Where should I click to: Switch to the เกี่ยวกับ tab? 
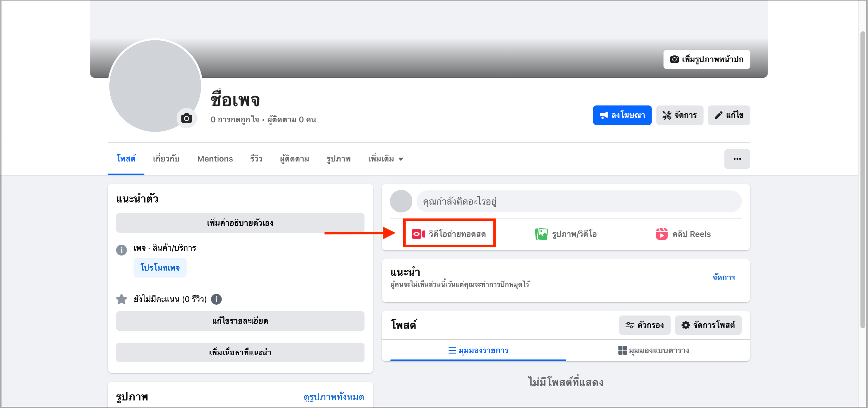166,159
